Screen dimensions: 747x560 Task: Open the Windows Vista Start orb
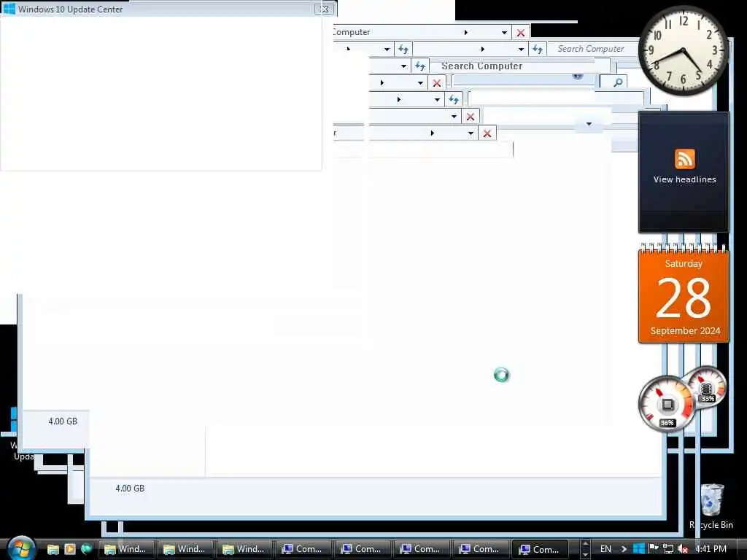coord(21,548)
